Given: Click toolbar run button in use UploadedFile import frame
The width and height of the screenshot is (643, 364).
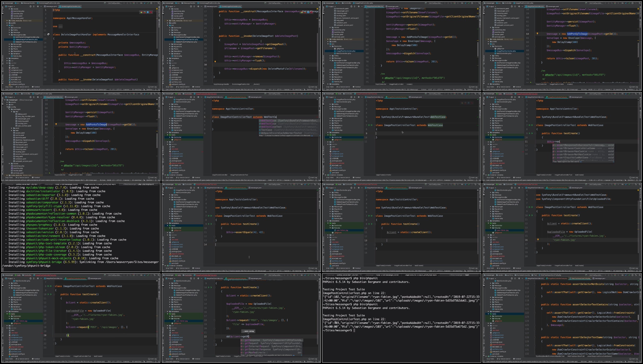Looking at the screenshot, I should [605, 184].
